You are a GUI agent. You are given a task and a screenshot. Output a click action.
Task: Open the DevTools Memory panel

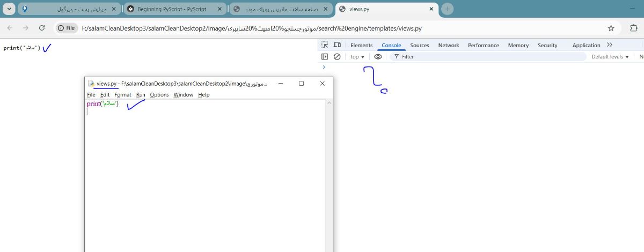pos(518,46)
